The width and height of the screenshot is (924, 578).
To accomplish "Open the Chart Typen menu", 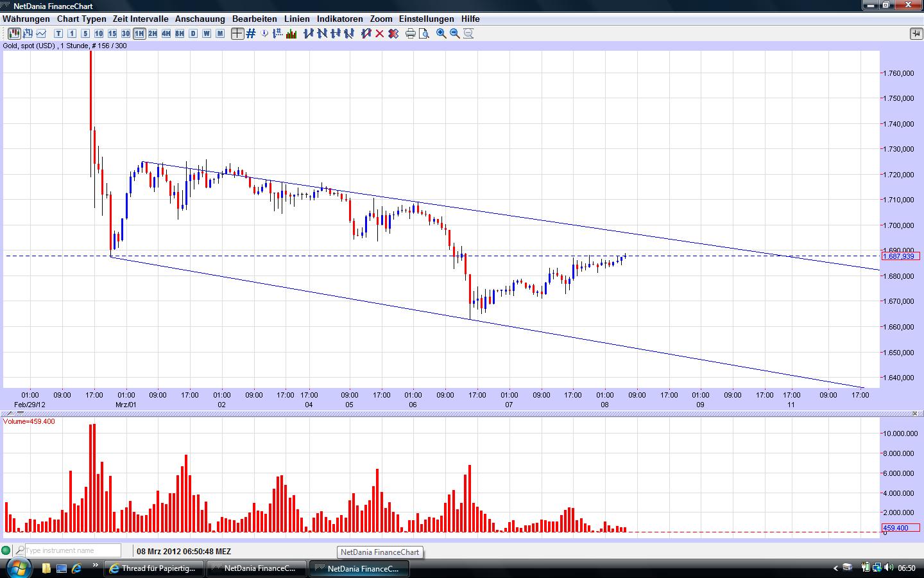I will (x=81, y=19).
